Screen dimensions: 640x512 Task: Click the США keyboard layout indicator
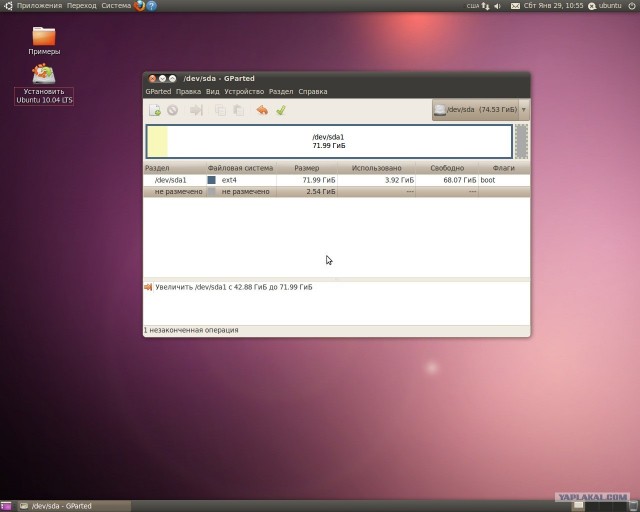(473, 6)
